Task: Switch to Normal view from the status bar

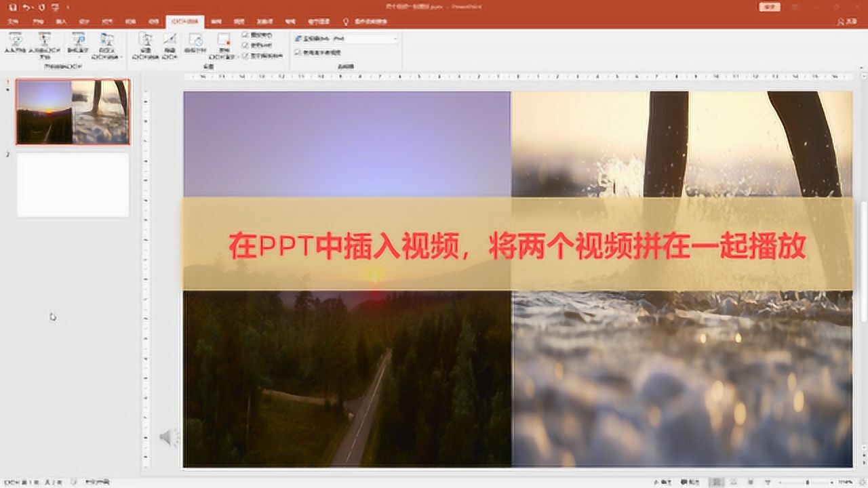Action: 717,482
